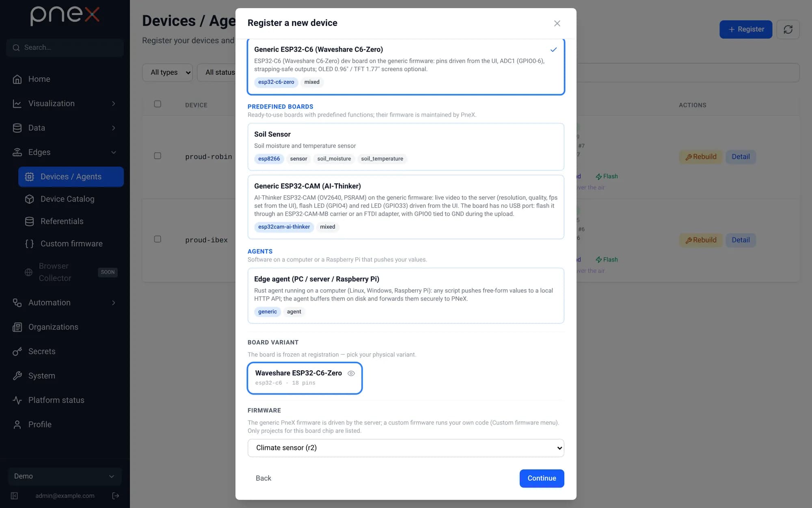Click the Edges router icon
Image resolution: width=812 pixels, height=508 pixels.
point(17,152)
